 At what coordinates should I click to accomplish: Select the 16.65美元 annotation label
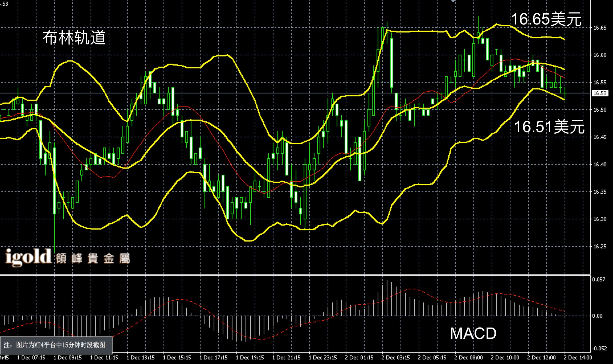click(546, 19)
